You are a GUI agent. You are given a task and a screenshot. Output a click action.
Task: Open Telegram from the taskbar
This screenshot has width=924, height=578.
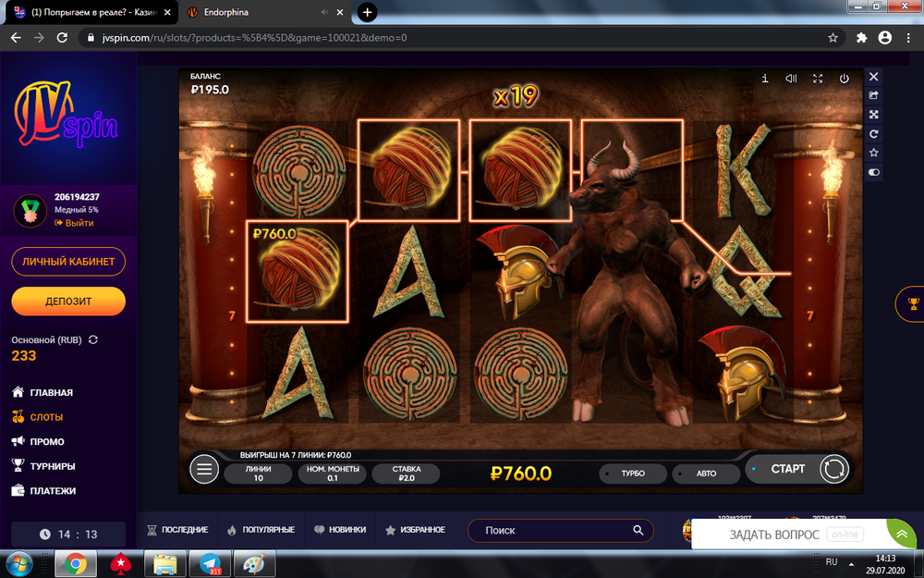(x=210, y=564)
